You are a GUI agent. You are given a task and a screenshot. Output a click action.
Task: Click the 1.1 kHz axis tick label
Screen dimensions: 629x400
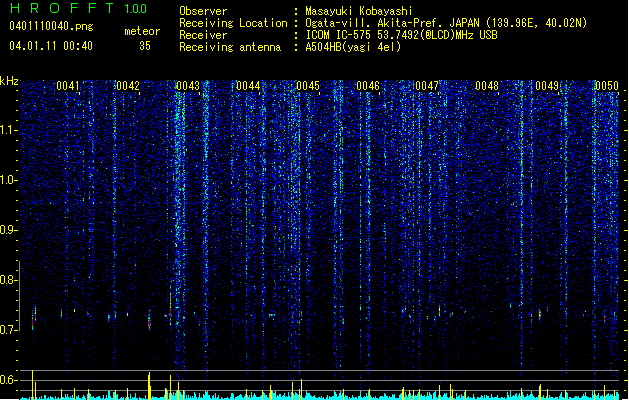(9, 130)
